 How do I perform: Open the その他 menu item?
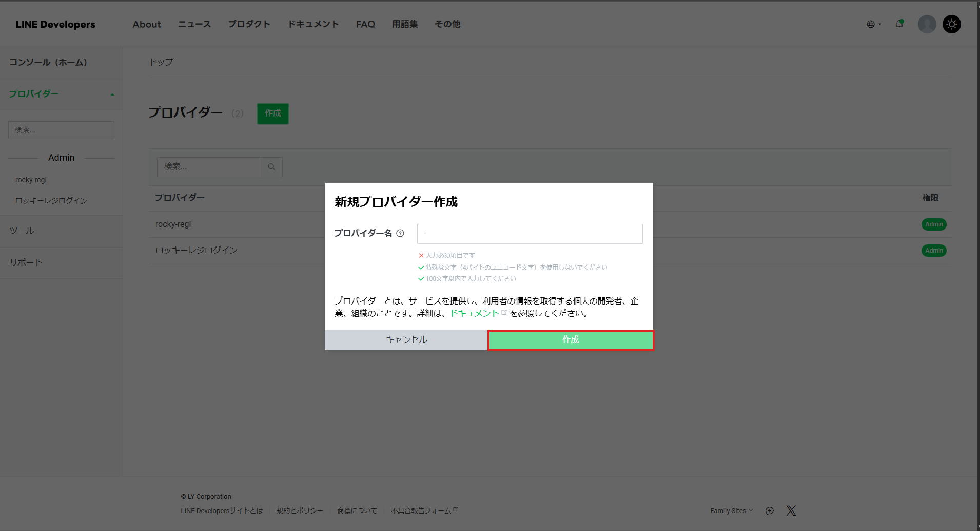pyautogui.click(x=447, y=24)
